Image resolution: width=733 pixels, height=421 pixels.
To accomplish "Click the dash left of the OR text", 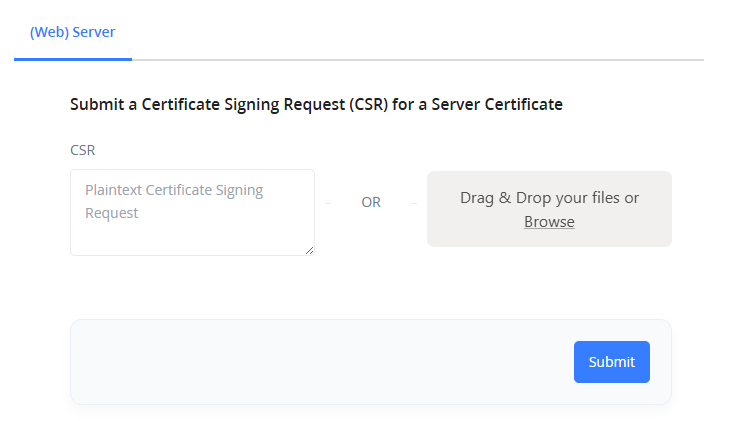I will 329,203.
